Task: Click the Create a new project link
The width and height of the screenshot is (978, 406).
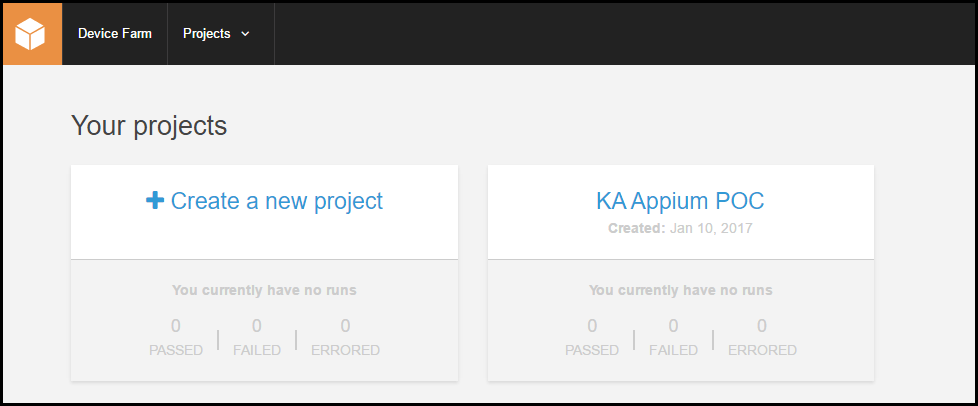Action: pos(276,201)
